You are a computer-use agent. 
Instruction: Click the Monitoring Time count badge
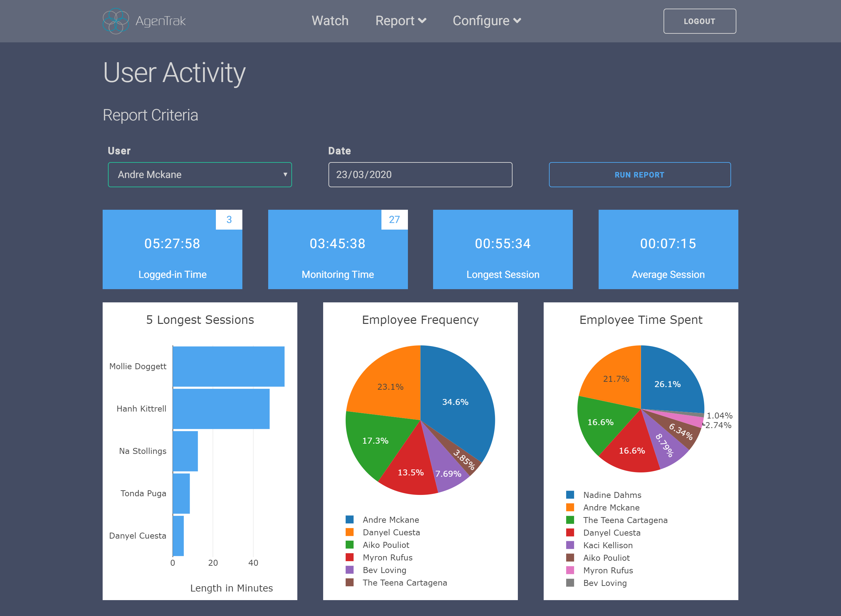tap(394, 220)
